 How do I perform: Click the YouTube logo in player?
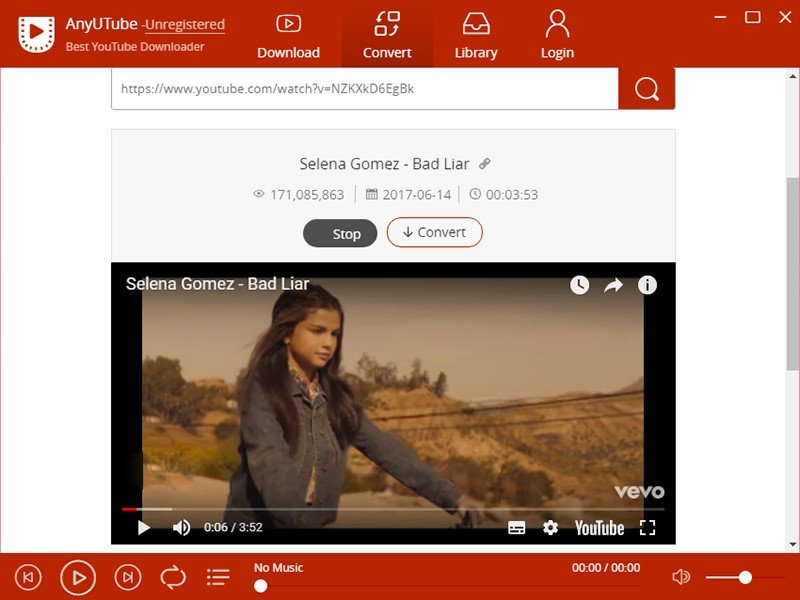coord(599,528)
